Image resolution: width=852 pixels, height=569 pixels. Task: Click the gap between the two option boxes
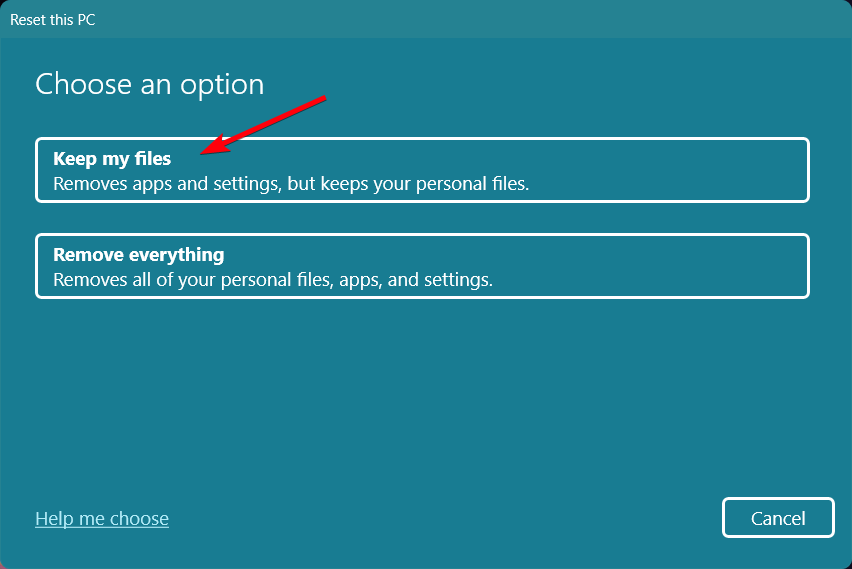pyautogui.click(x=421, y=218)
